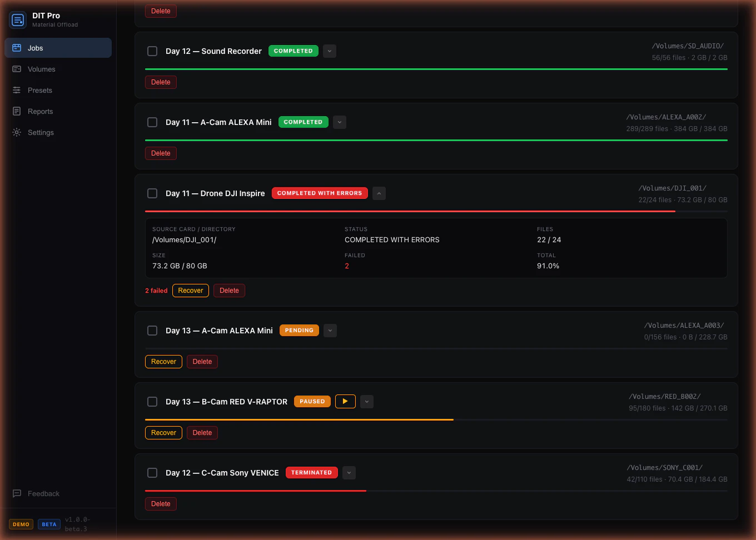Screen dimensions: 756x540
Task: Open Volumes via its drive icon
Action: [x=17, y=69]
